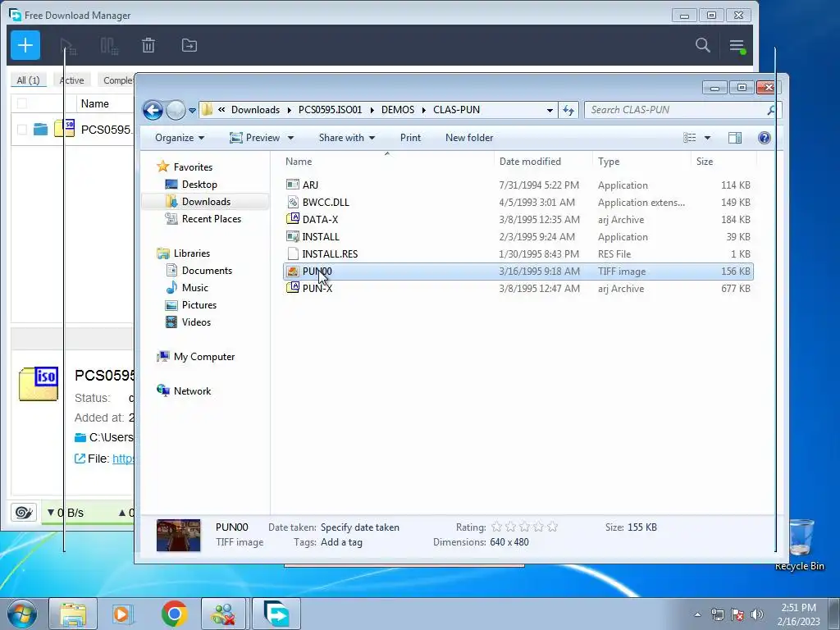Select Music library
The height and width of the screenshot is (630, 840).
(195, 288)
